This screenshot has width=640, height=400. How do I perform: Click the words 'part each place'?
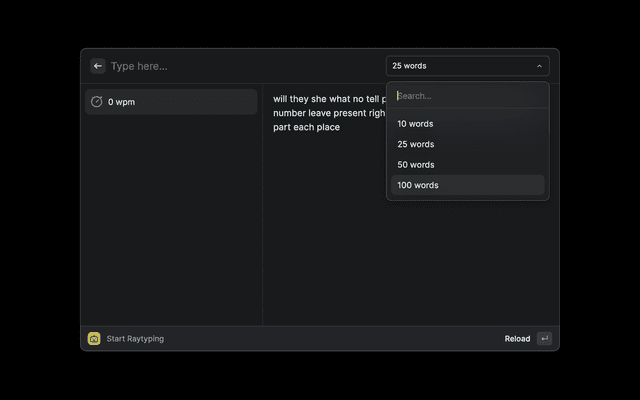(307, 127)
